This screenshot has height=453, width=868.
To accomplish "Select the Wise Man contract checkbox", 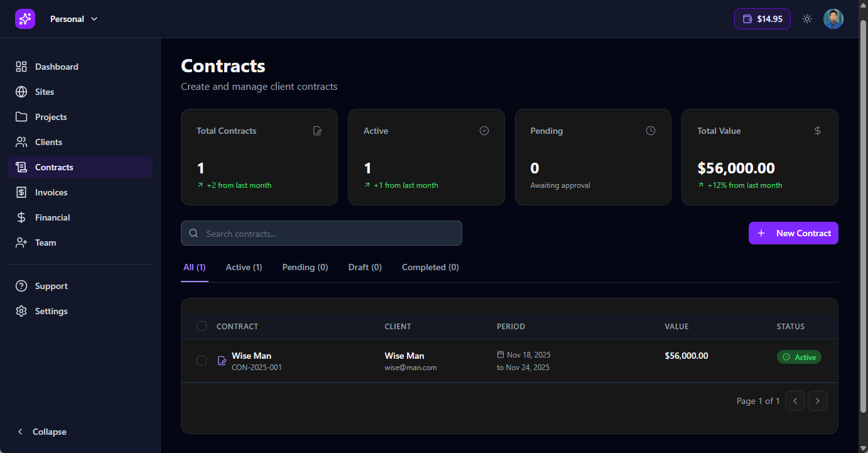I will [202, 361].
